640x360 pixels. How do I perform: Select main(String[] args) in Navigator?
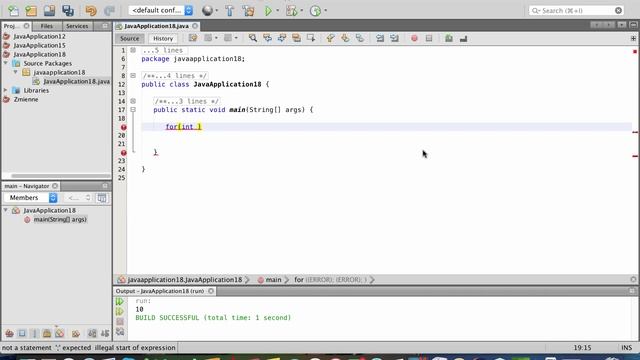pyautogui.click(x=60, y=219)
